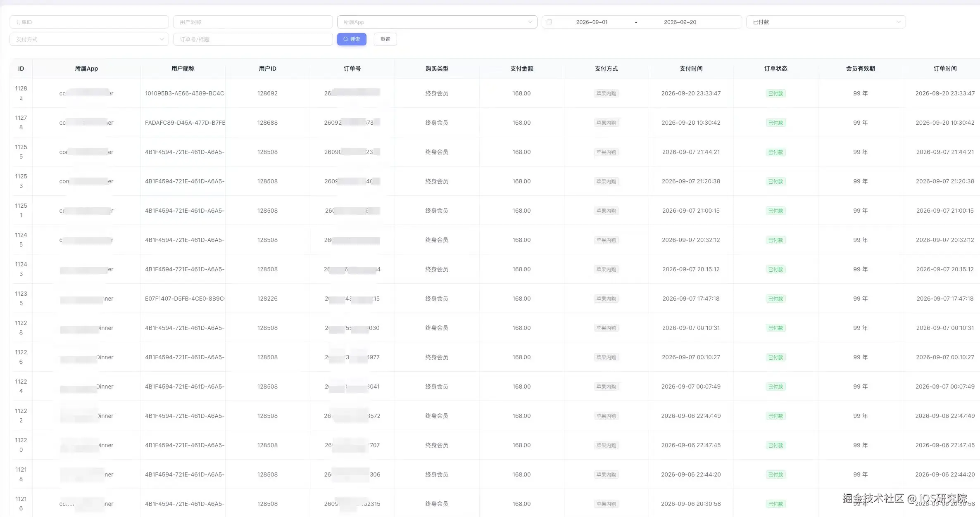Click the blue 搜索 search button

(x=352, y=39)
